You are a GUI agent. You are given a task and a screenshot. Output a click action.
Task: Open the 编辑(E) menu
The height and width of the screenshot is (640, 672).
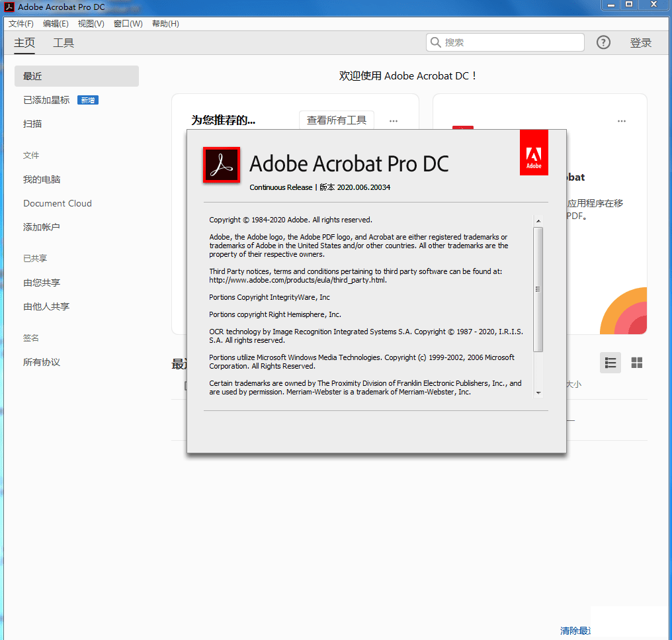[x=56, y=24]
